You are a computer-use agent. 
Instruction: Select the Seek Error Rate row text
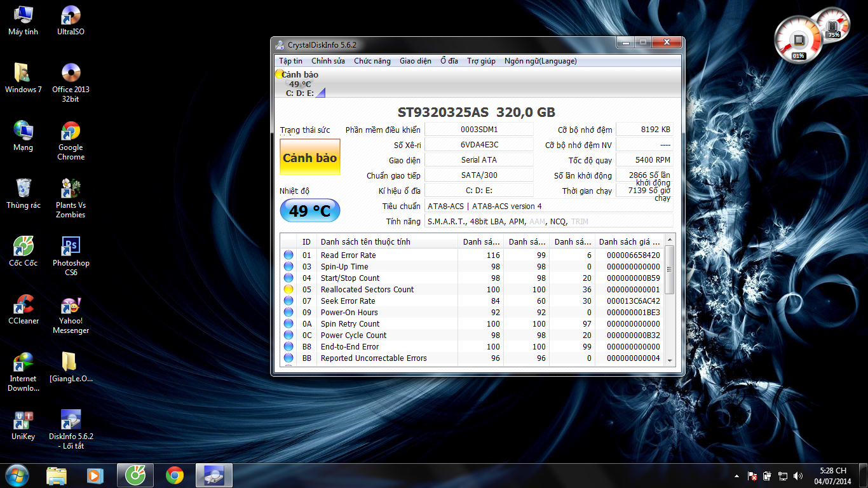348,301
